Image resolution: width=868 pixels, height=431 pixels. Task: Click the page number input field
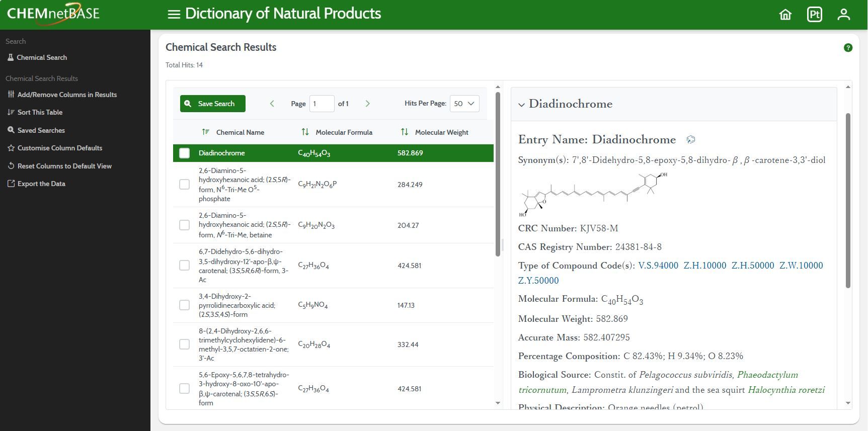coord(322,104)
